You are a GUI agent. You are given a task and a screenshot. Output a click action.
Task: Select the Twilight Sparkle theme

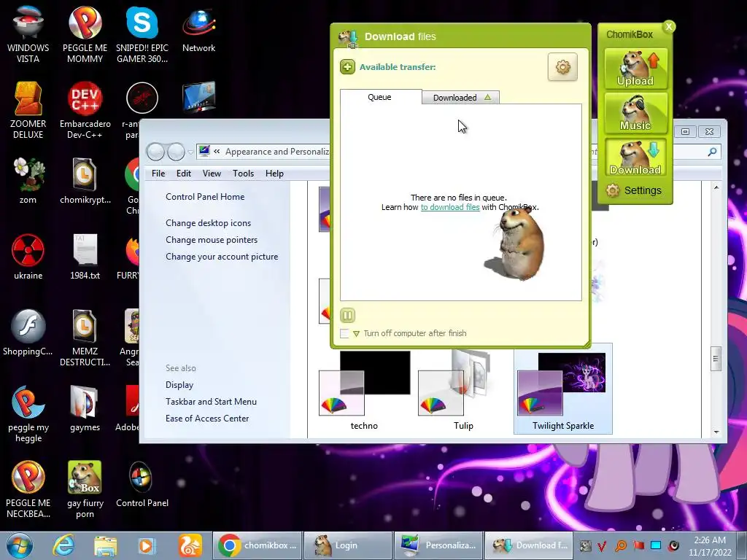click(562, 389)
